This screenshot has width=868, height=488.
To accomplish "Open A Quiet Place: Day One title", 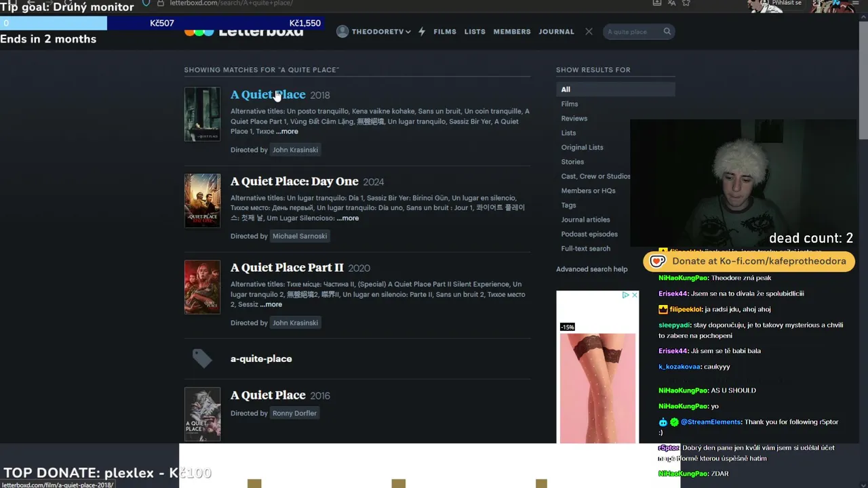I will pos(294,182).
